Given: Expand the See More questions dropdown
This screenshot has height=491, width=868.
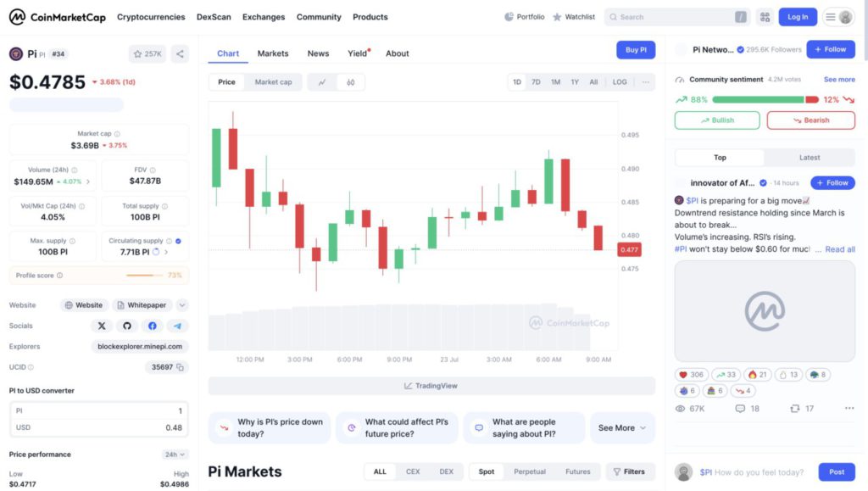Looking at the screenshot, I should pyautogui.click(x=622, y=428).
